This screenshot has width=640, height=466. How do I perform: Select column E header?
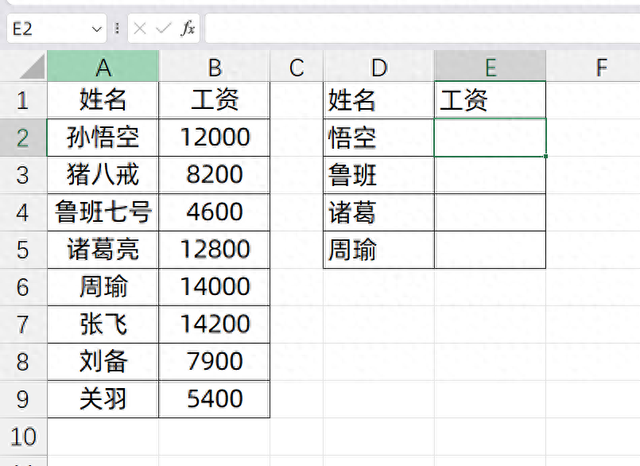490,66
